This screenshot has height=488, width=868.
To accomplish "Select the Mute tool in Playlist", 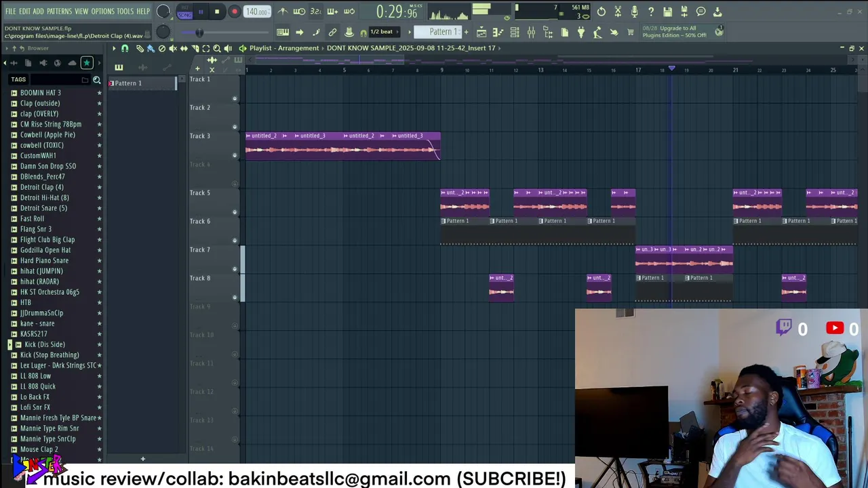I will click(x=173, y=48).
